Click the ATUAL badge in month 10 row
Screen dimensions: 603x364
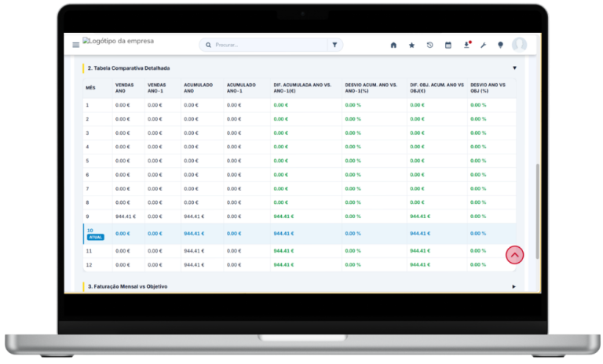pos(95,237)
